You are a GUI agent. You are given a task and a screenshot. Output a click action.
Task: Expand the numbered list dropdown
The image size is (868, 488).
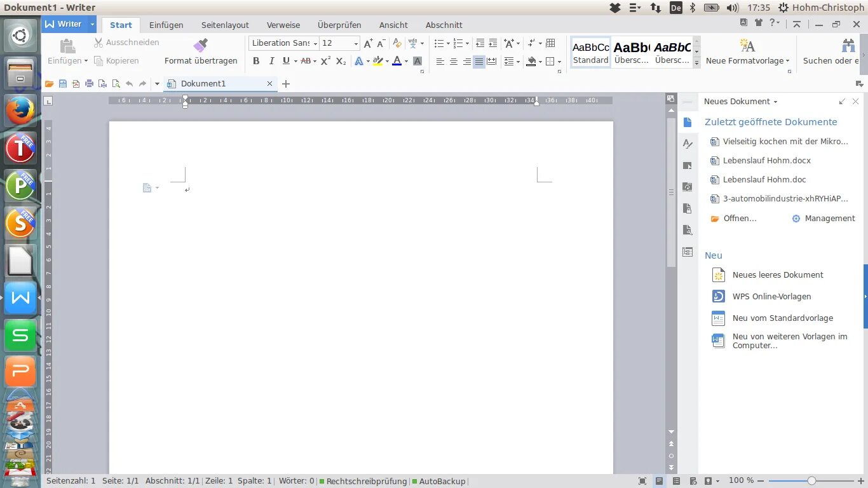coord(468,43)
